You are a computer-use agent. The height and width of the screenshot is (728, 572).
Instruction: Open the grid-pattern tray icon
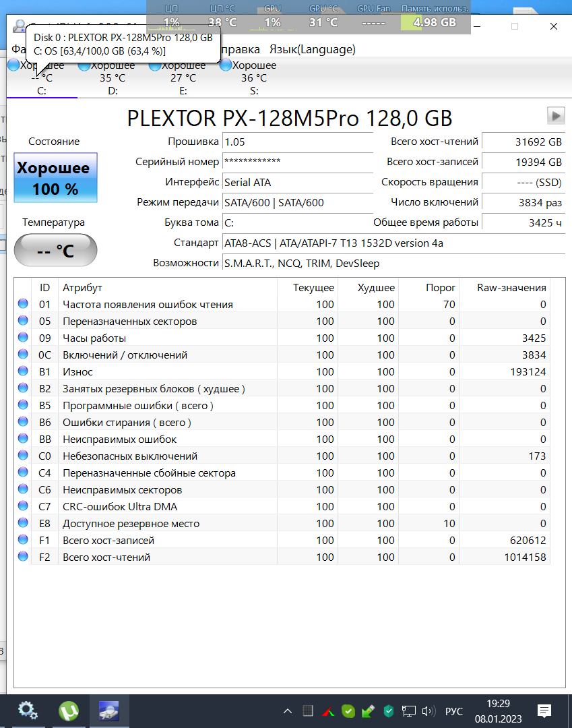coord(308,711)
